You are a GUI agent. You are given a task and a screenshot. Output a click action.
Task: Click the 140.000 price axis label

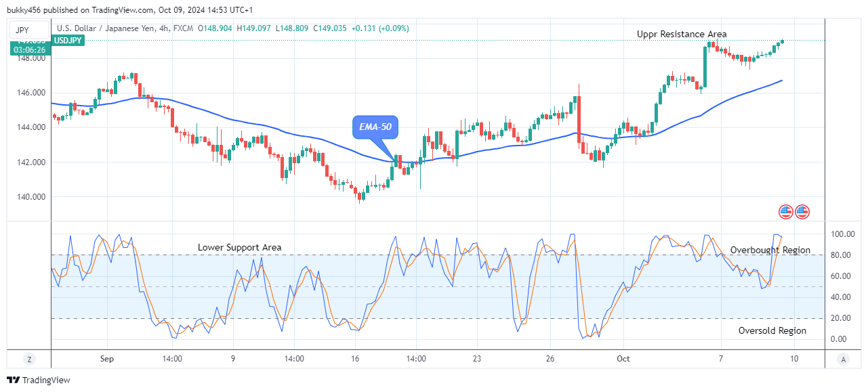(x=31, y=197)
